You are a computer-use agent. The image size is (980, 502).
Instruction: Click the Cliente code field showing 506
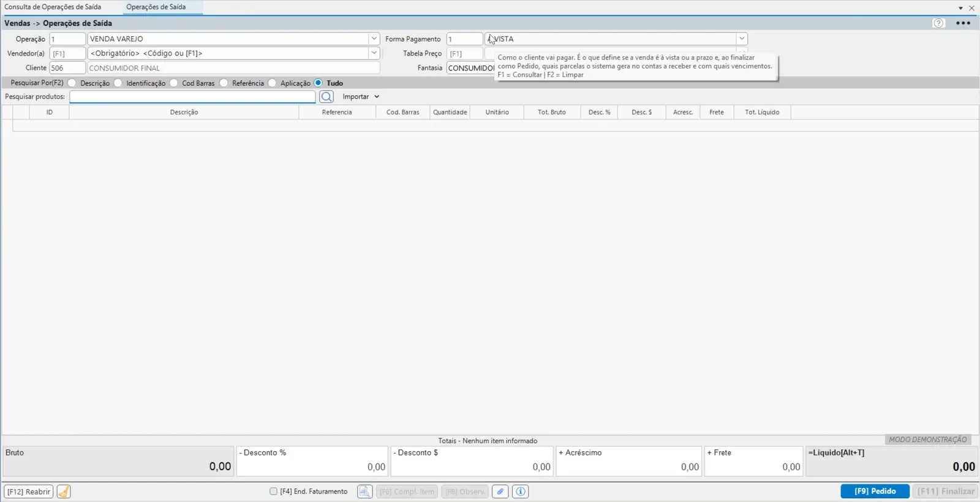[67, 68]
